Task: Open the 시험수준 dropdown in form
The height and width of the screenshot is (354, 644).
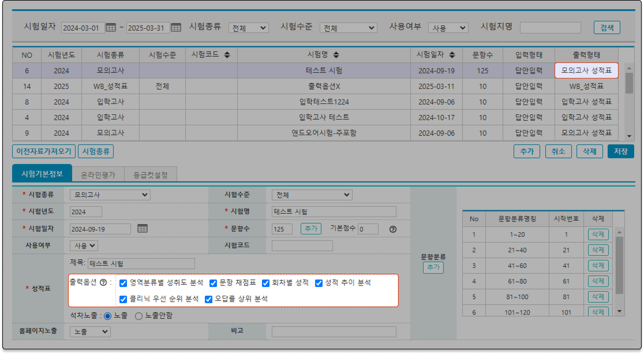Action: (312, 195)
